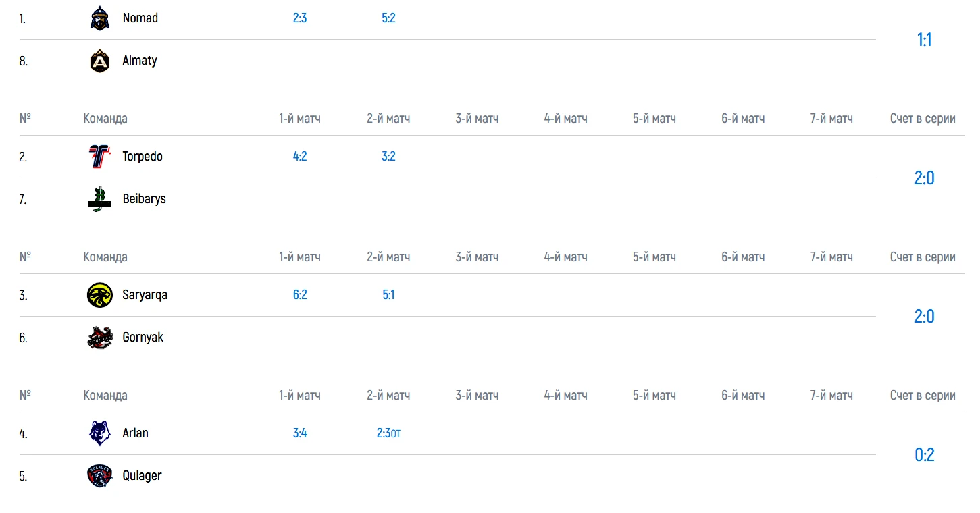The image size is (980, 513).
Task: Click the Beibarys team logo
Action: pos(99,199)
